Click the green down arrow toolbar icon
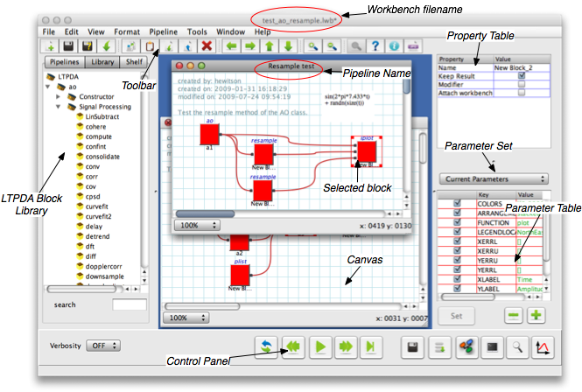The image size is (582, 392). coord(289,46)
